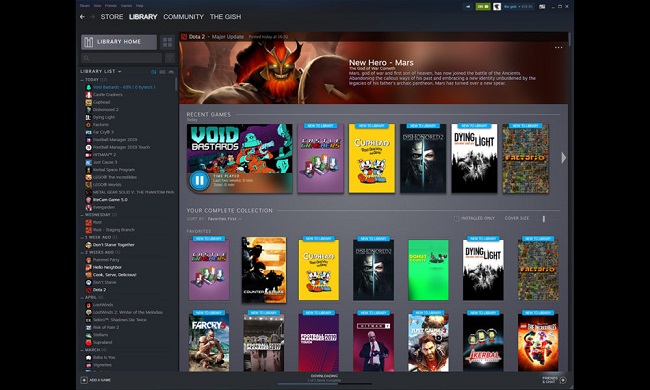Switch to the Community tab
The width and height of the screenshot is (650, 390).
tap(183, 17)
